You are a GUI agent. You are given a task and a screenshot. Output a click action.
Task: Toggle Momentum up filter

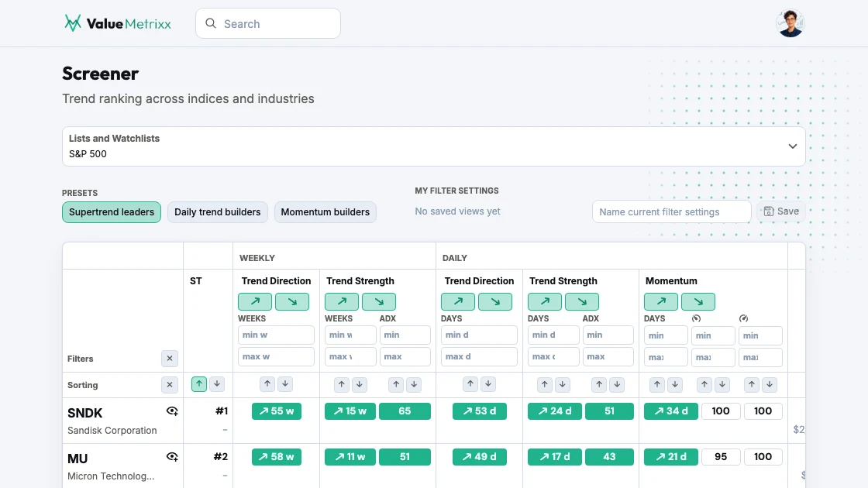click(661, 301)
